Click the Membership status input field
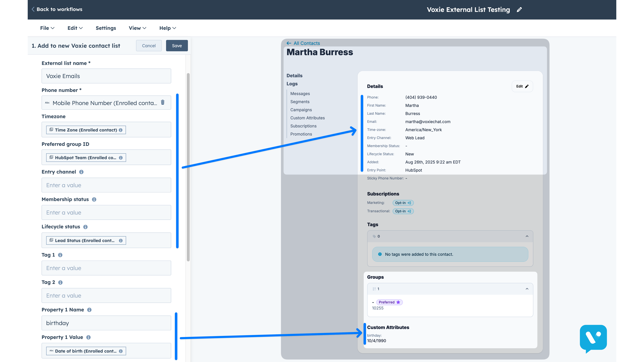The height and width of the screenshot is (362, 644). [106, 213]
